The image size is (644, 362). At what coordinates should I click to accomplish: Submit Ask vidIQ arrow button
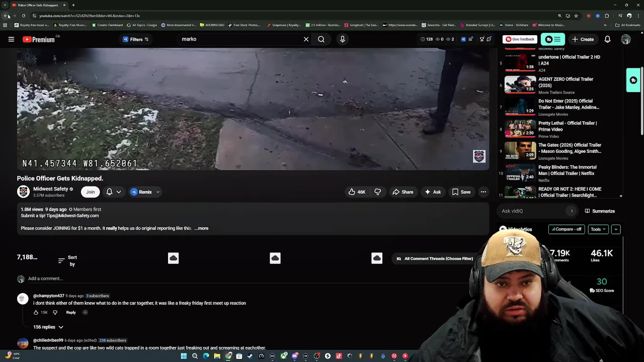click(x=571, y=211)
